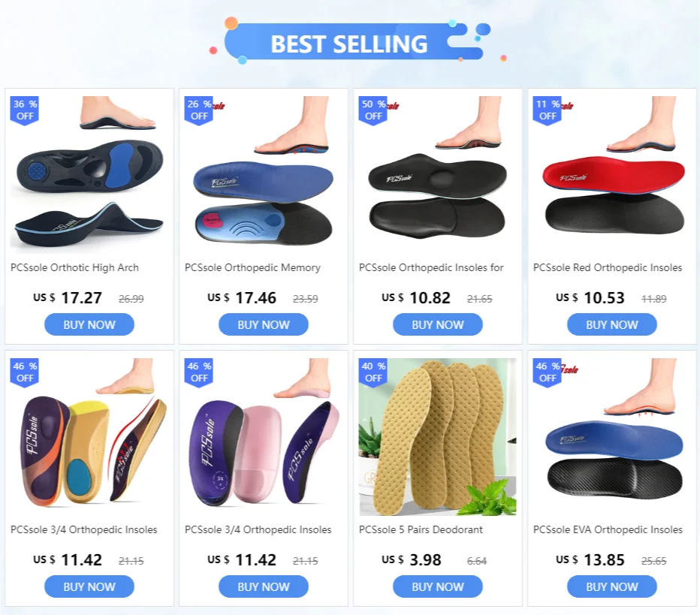Click the 40% OFF badge on deodorant insoles
The width and height of the screenshot is (700, 615).
[373, 372]
